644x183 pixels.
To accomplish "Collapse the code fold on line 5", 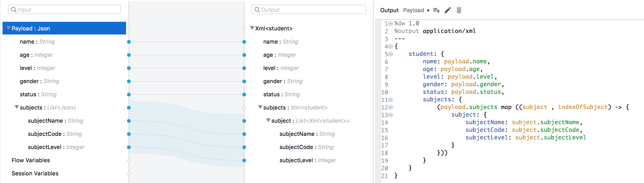I will [391, 54].
